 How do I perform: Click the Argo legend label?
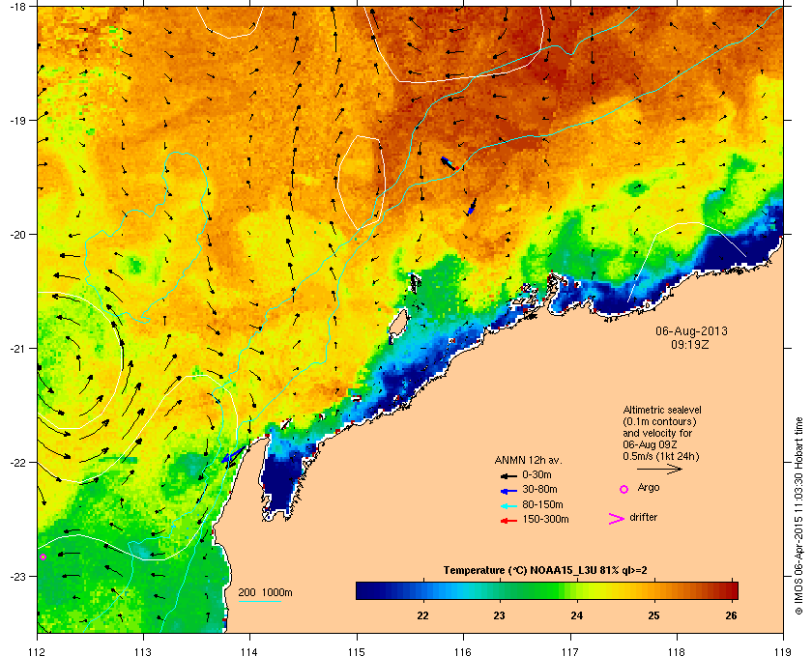coord(649,488)
